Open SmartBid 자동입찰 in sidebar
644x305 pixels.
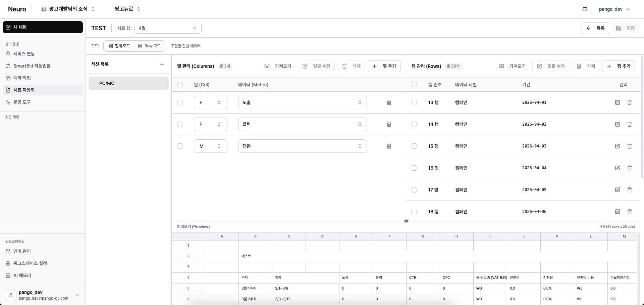(43, 66)
